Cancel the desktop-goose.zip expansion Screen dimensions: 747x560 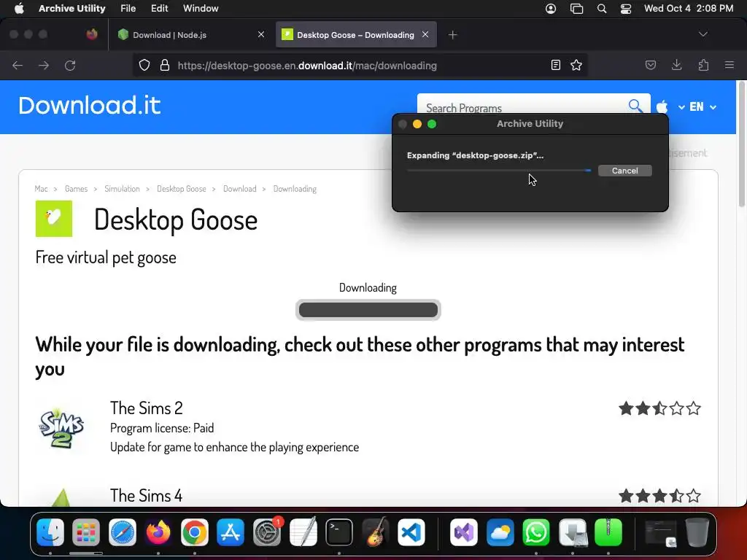pos(624,171)
